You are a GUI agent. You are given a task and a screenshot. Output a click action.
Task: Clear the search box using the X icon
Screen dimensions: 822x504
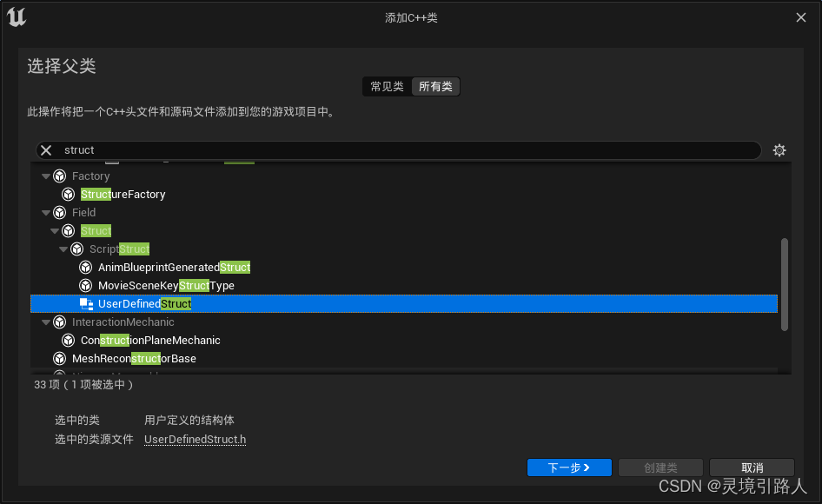click(45, 149)
